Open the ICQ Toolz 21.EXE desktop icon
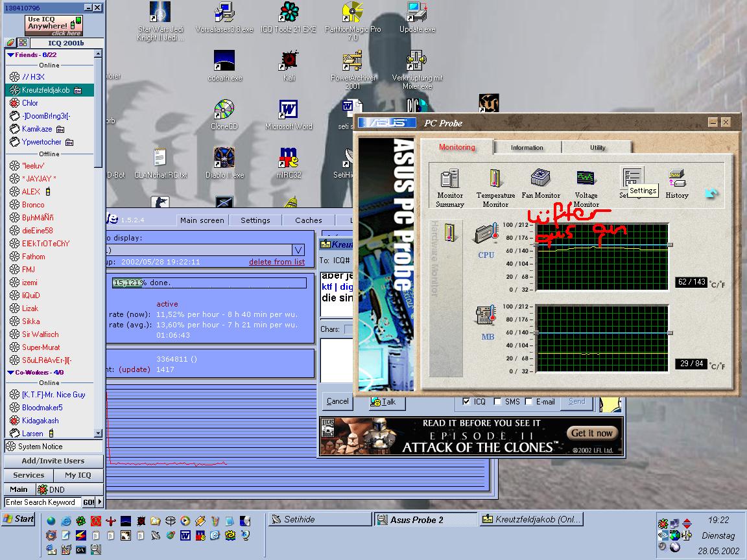 [x=288, y=17]
